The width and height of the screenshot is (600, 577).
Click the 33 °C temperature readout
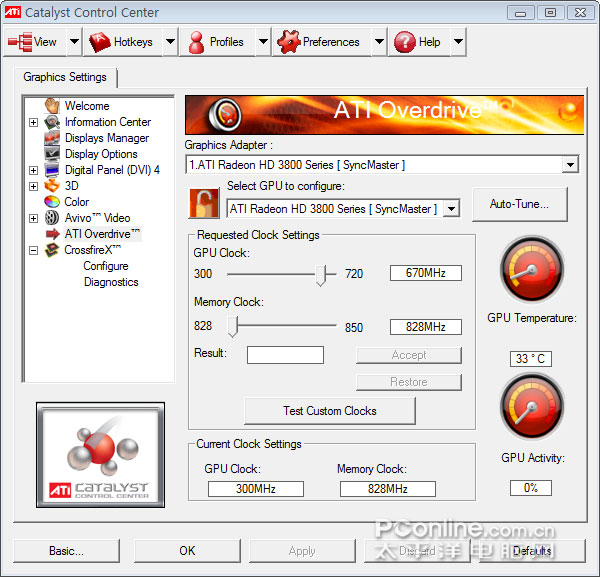click(530, 359)
